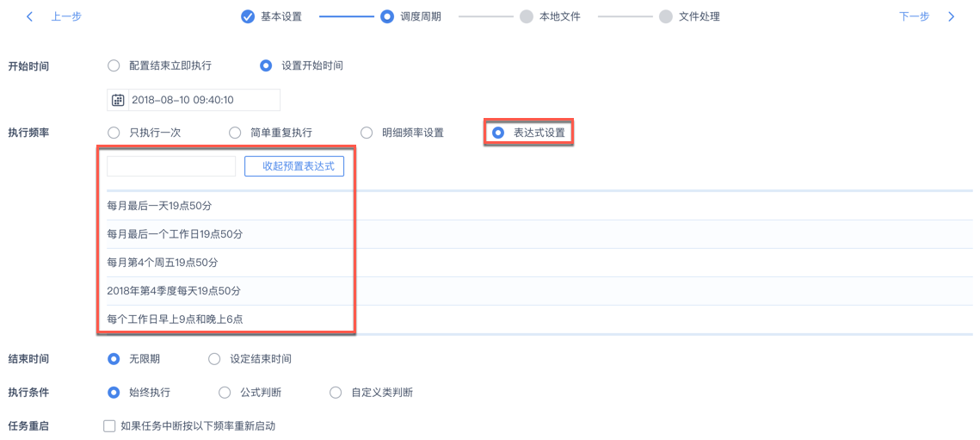This screenshot has width=980, height=440.
Task: Click the 调度周期 current step indicator
Action: coord(387,16)
